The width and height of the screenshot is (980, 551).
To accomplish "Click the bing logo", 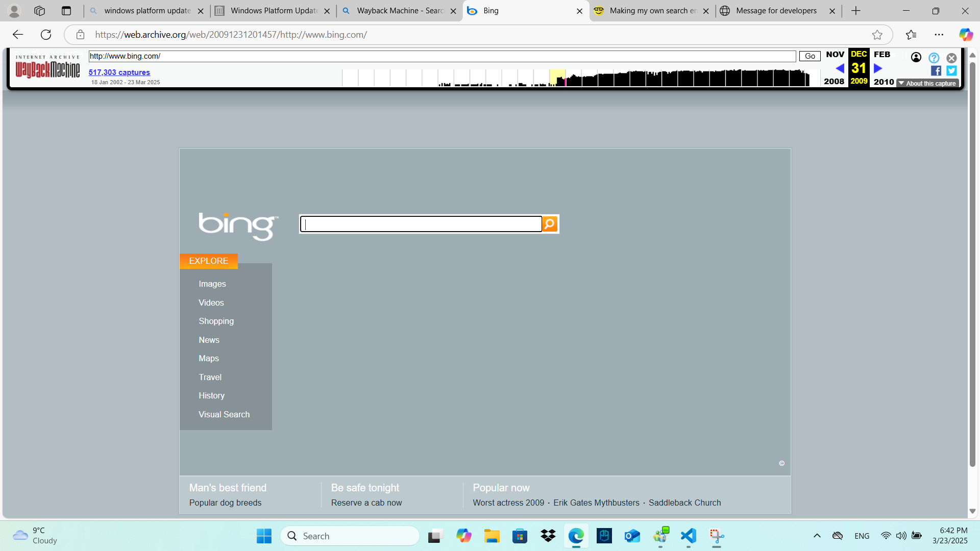I will tap(238, 226).
